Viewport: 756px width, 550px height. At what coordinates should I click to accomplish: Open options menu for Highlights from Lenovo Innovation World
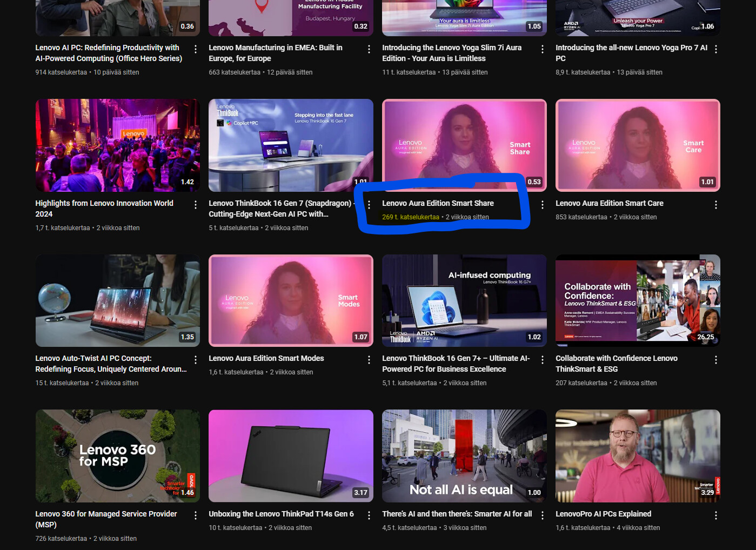(x=196, y=205)
